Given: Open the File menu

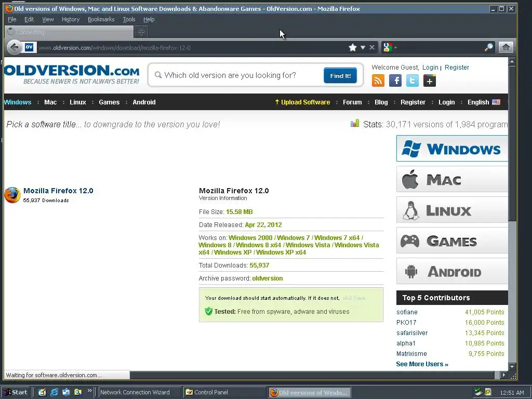Looking at the screenshot, I should (12, 19).
